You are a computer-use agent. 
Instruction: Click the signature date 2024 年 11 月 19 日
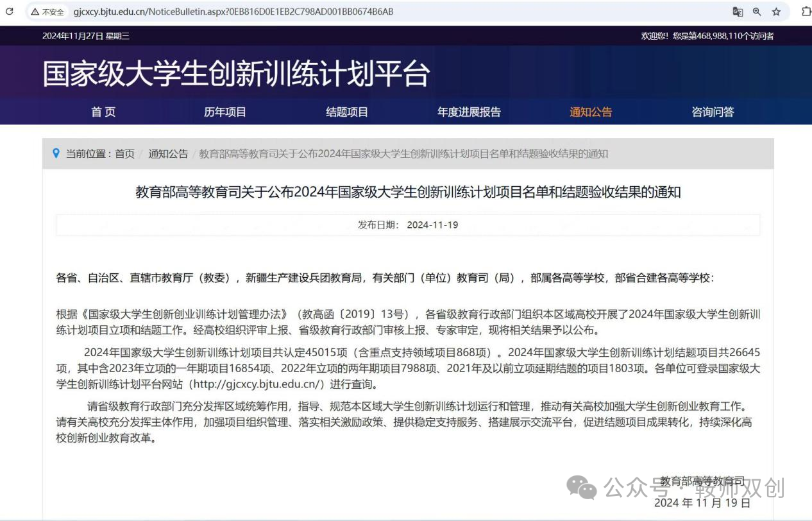702,502
